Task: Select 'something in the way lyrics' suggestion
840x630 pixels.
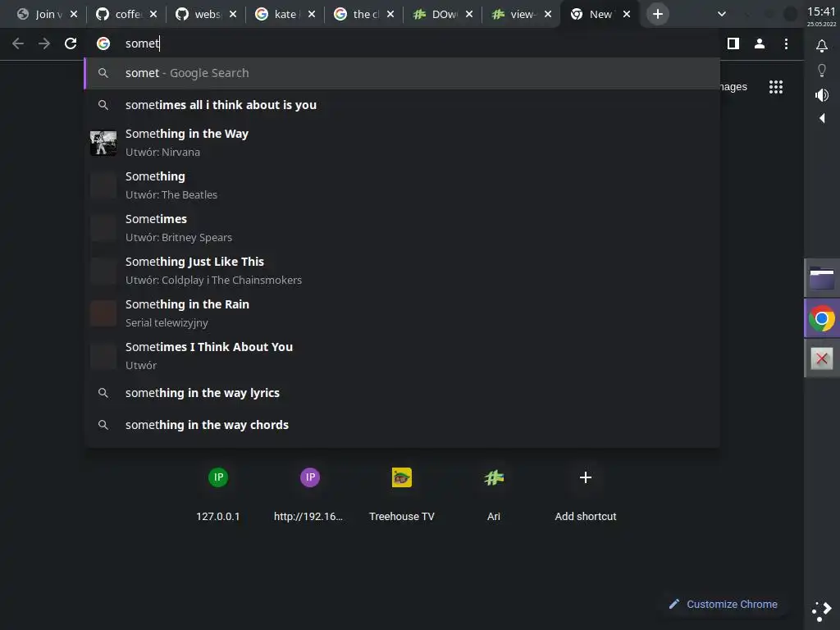Action: coord(402,393)
